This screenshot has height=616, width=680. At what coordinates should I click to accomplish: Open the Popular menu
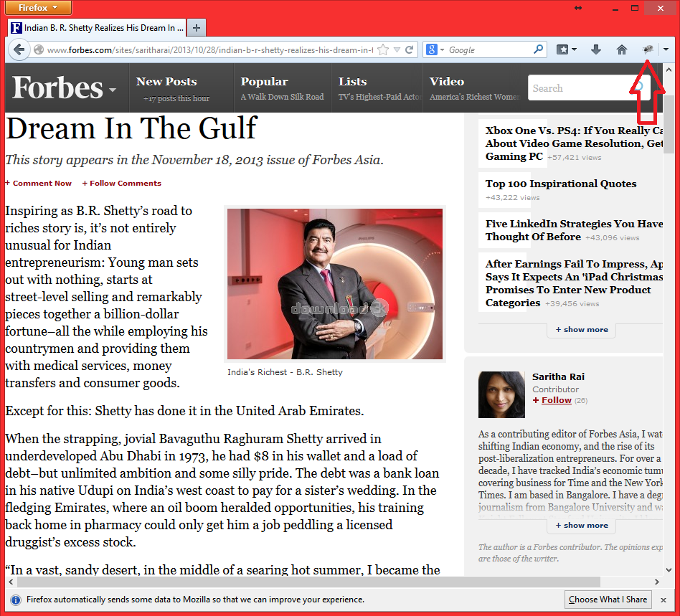[264, 82]
